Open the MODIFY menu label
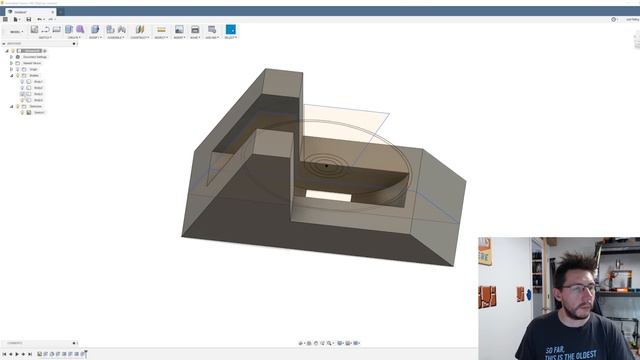640x360 pixels. [x=95, y=38]
